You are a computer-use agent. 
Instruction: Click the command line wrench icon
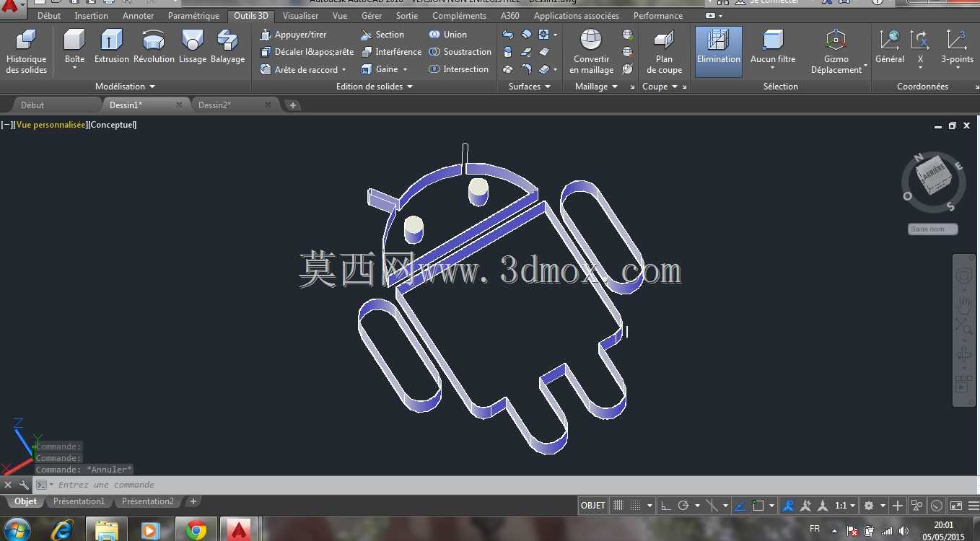coord(24,485)
